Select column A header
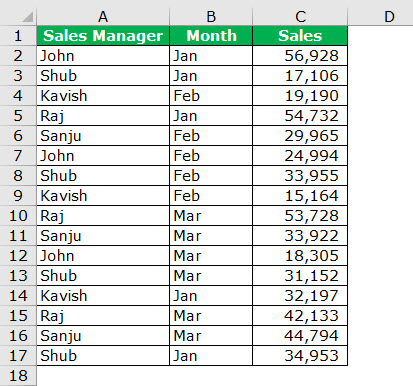This screenshot has width=413, height=386. (103, 17)
